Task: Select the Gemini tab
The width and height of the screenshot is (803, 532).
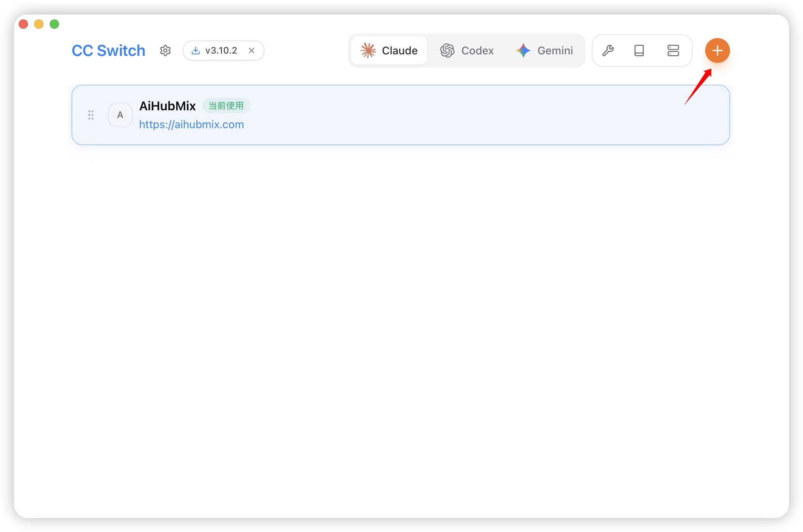Action: (x=544, y=50)
